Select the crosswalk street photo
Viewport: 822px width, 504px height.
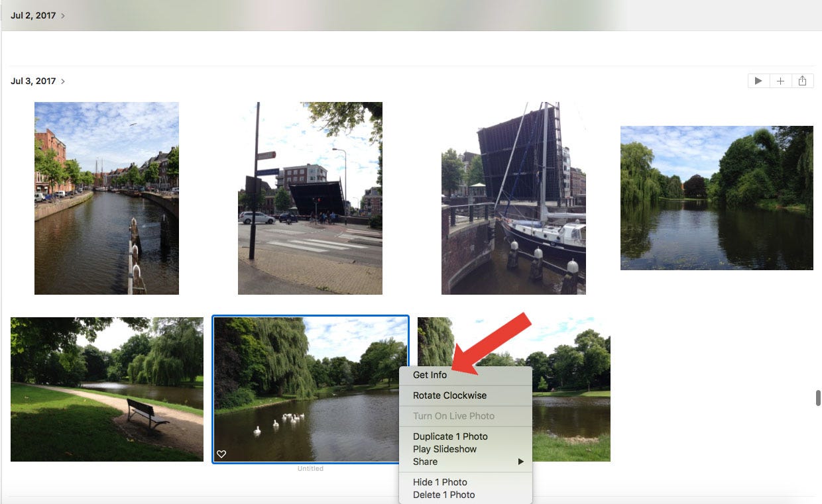[310, 198]
